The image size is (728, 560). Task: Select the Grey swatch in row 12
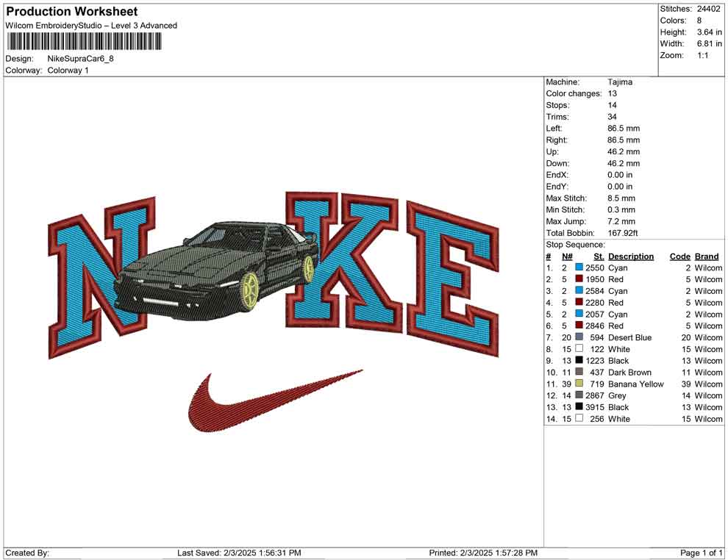coord(579,395)
